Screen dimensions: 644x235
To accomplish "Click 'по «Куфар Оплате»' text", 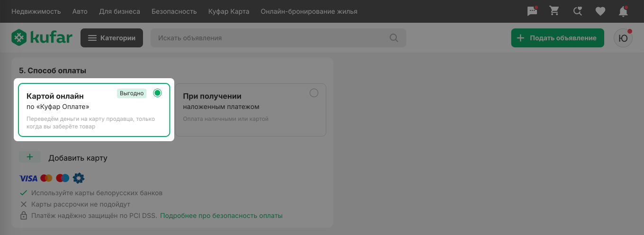I will click(x=58, y=107).
